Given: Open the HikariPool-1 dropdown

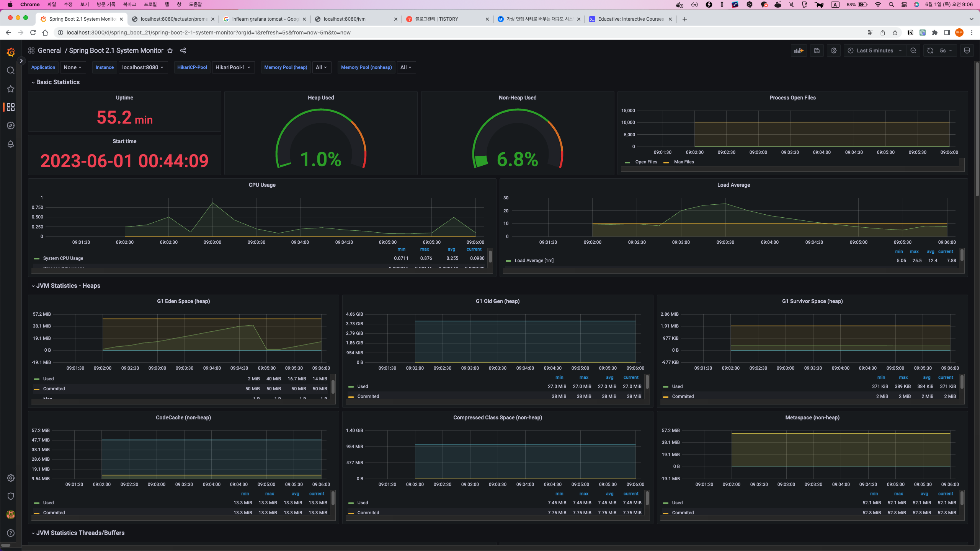Looking at the screenshot, I should pyautogui.click(x=233, y=67).
